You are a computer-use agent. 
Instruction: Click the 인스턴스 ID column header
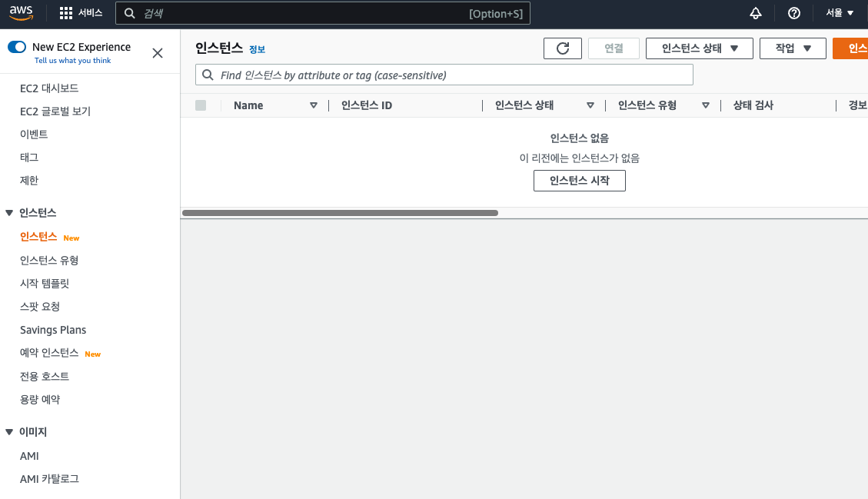click(367, 105)
